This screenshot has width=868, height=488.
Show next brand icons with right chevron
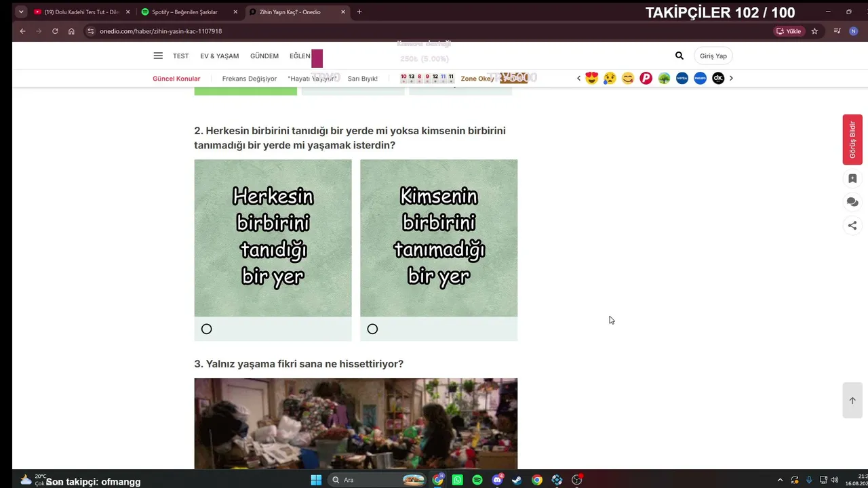tap(731, 78)
